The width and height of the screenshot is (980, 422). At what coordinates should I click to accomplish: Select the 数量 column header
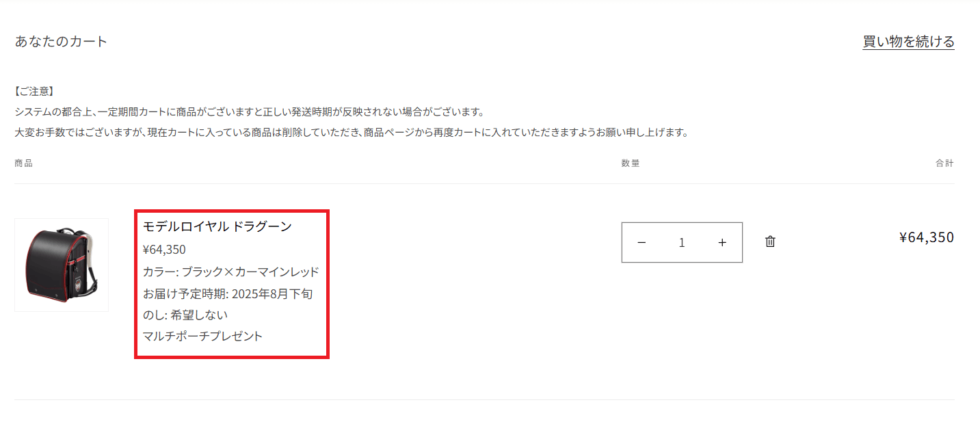631,163
